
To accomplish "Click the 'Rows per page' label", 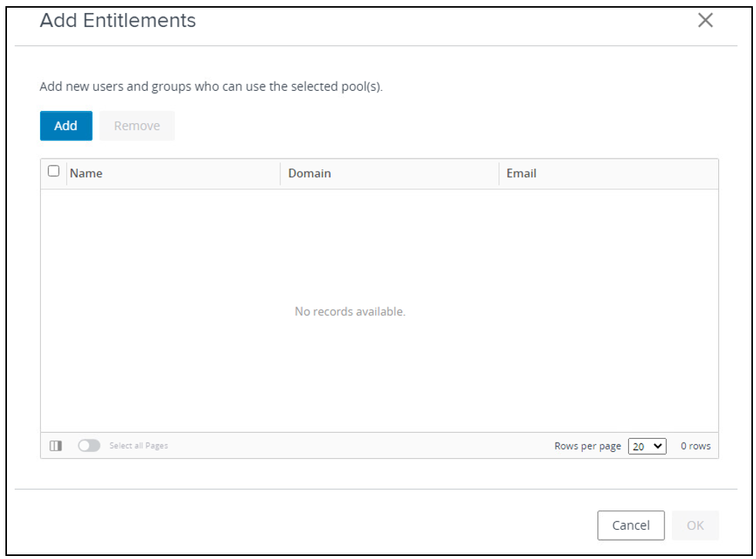I will [587, 447].
